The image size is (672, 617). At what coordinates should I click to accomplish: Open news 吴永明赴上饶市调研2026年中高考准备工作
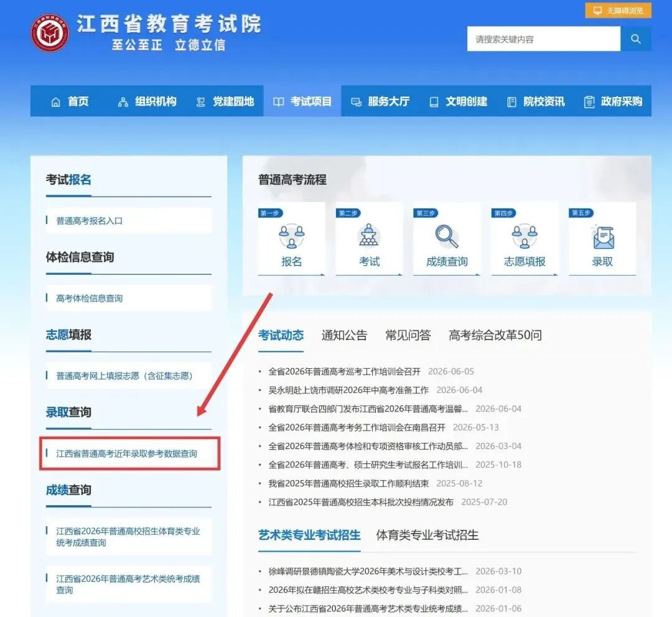(348, 391)
